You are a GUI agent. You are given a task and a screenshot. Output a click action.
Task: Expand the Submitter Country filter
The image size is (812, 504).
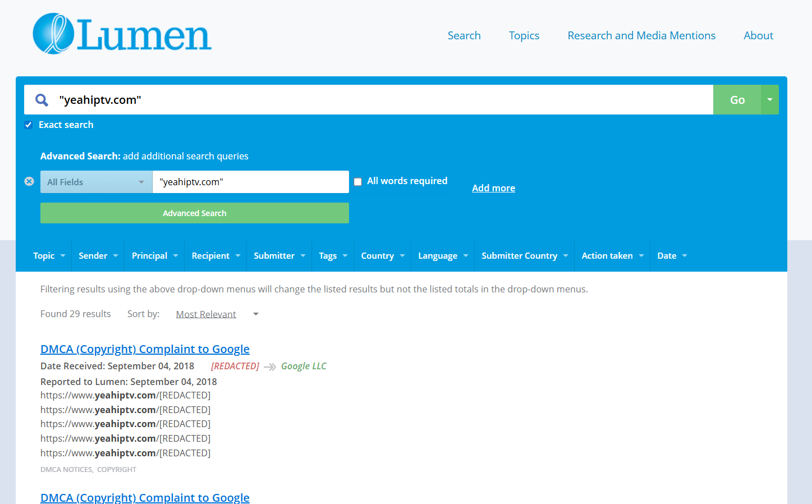tap(524, 256)
